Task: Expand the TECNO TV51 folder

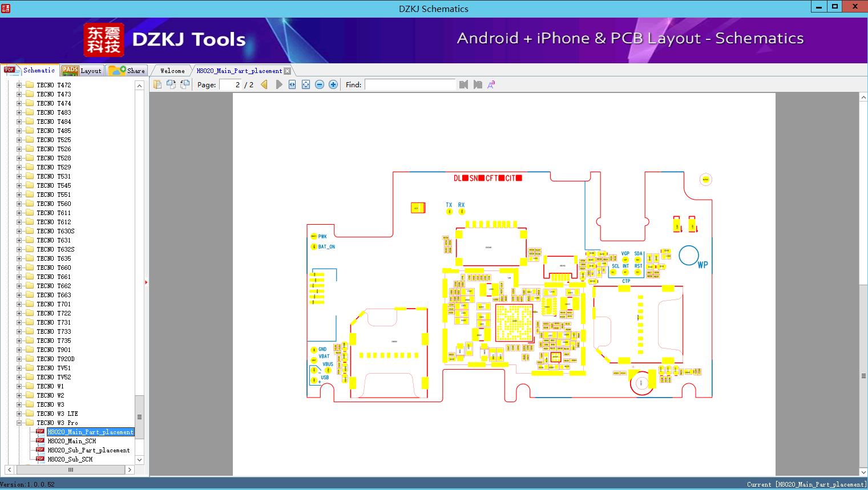Action: coord(19,368)
